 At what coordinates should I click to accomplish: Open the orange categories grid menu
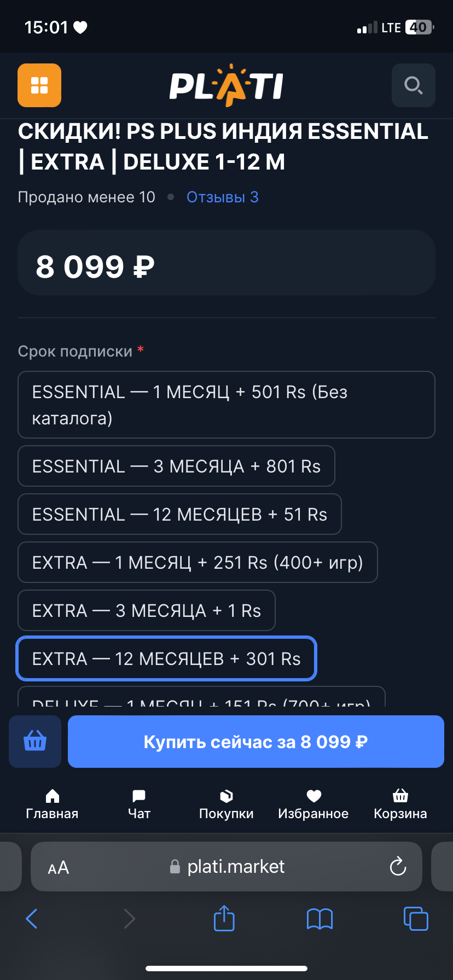[39, 85]
